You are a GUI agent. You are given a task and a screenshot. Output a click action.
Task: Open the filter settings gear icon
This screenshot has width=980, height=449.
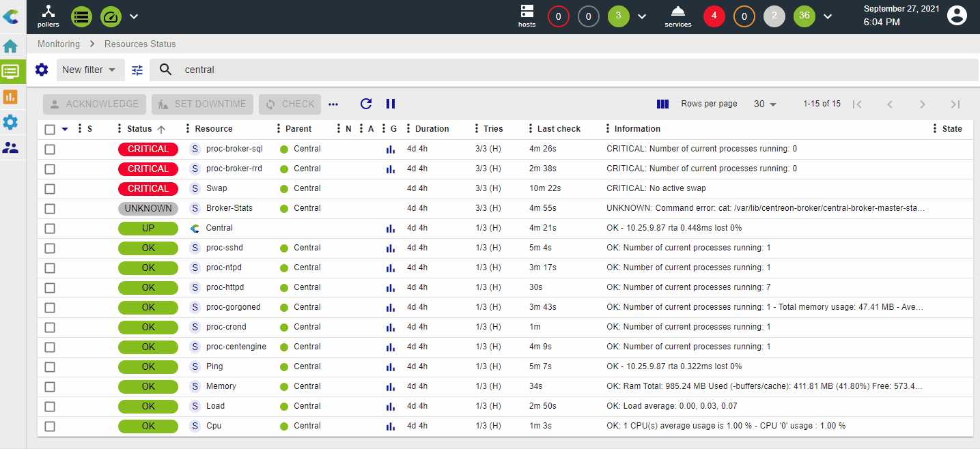point(42,70)
